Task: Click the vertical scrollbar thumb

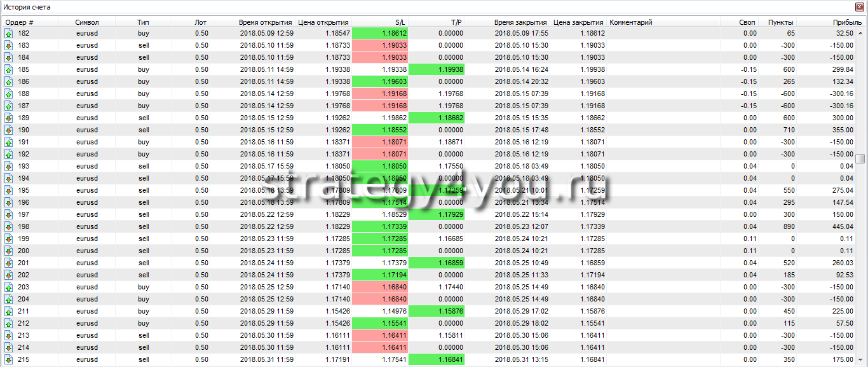Action: point(860,158)
